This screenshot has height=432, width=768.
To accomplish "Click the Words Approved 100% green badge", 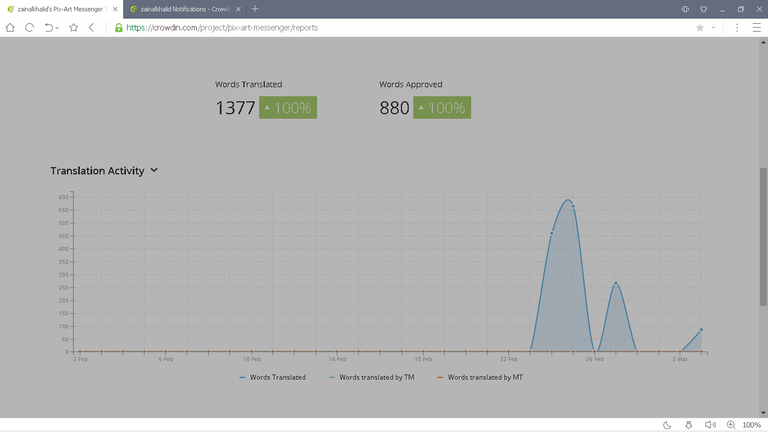I will click(442, 108).
